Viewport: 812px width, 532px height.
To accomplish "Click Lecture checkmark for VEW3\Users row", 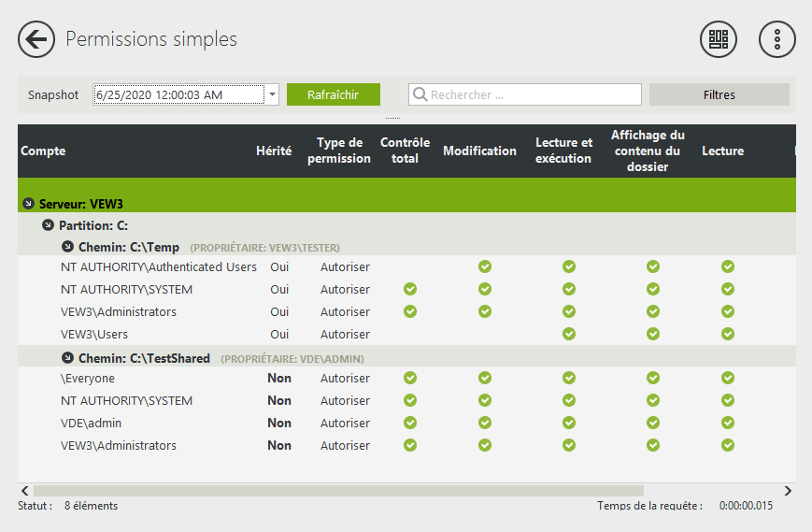I will click(728, 334).
